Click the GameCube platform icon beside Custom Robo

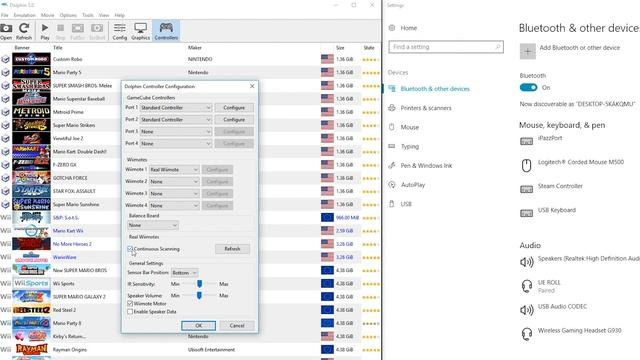click(x=5, y=59)
